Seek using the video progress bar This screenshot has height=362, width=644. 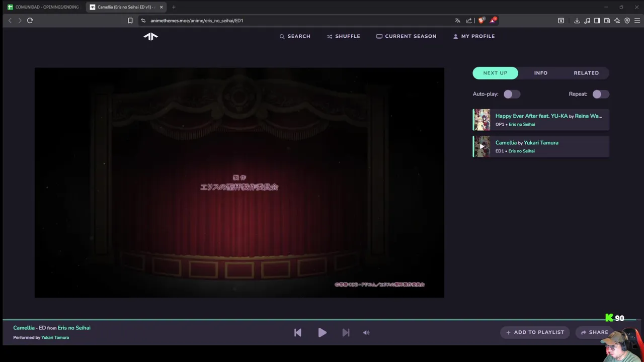322,320
